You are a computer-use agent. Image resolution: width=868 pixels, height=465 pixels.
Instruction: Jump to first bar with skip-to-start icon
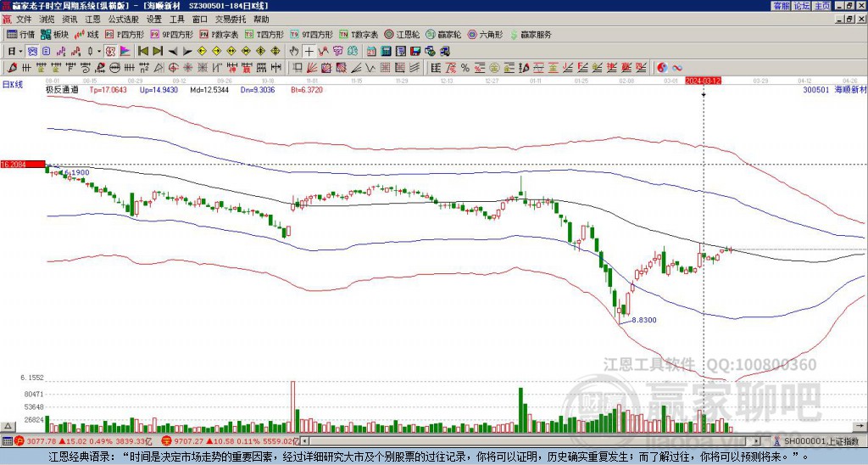click(x=142, y=52)
